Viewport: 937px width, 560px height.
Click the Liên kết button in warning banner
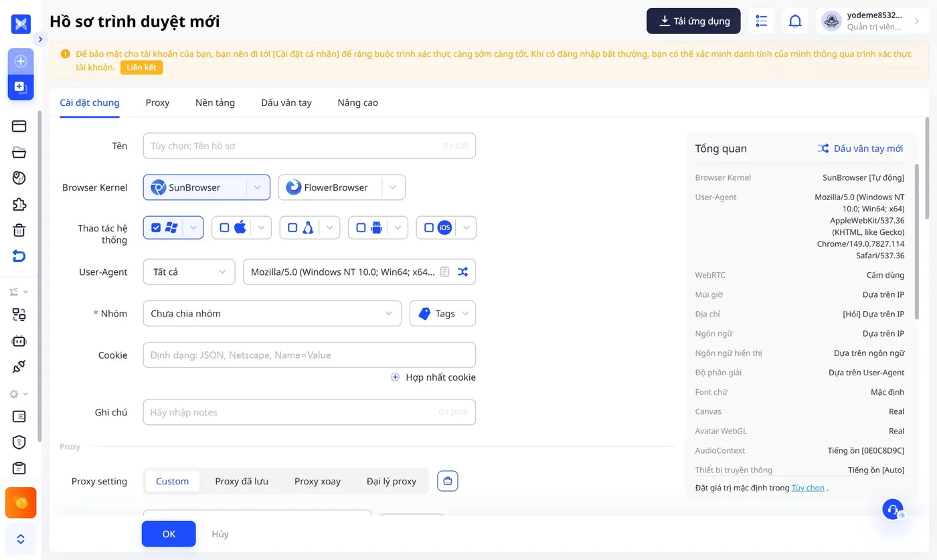[x=141, y=68]
